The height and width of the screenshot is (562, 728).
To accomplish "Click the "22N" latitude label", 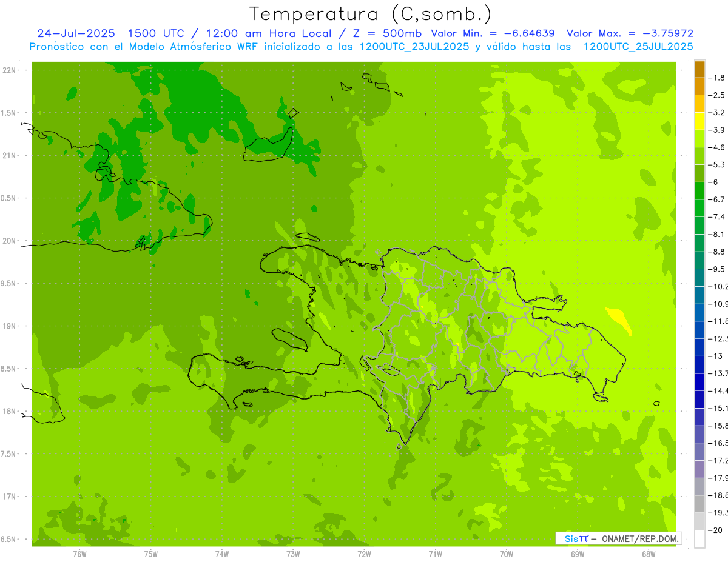I will (10, 70).
